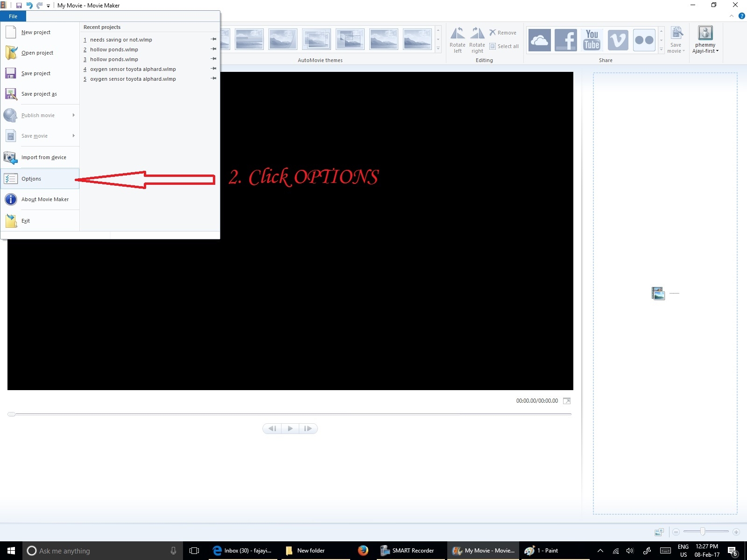Expand the Publish movie submenu arrow
This screenshot has height=560, width=747.
tap(74, 115)
